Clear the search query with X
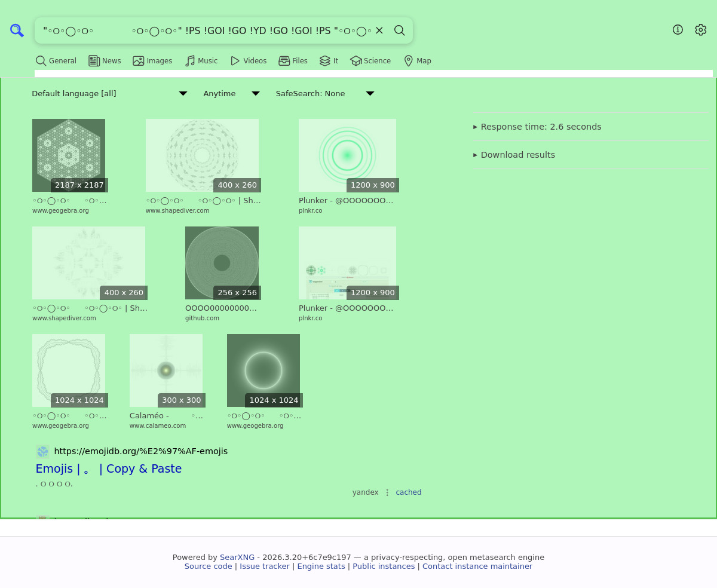Viewport: 717px width, 588px height. (379, 30)
